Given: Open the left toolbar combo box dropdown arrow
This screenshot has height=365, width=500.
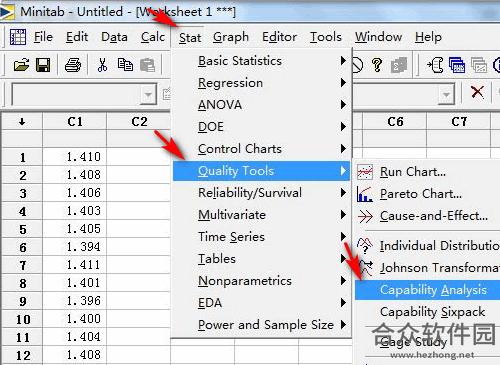Looking at the screenshot, I should tap(148, 95).
